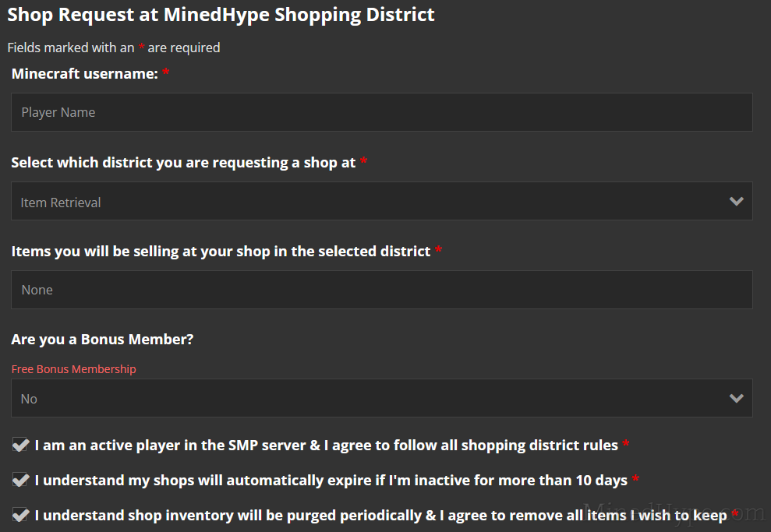Click the chevron arrow on Bonus Member dropdown

click(736, 399)
